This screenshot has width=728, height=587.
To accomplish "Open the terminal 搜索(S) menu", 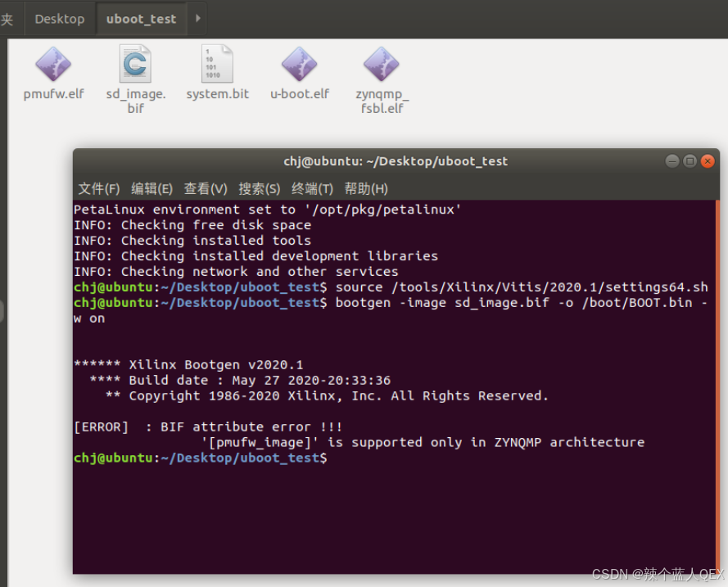I will click(x=259, y=189).
